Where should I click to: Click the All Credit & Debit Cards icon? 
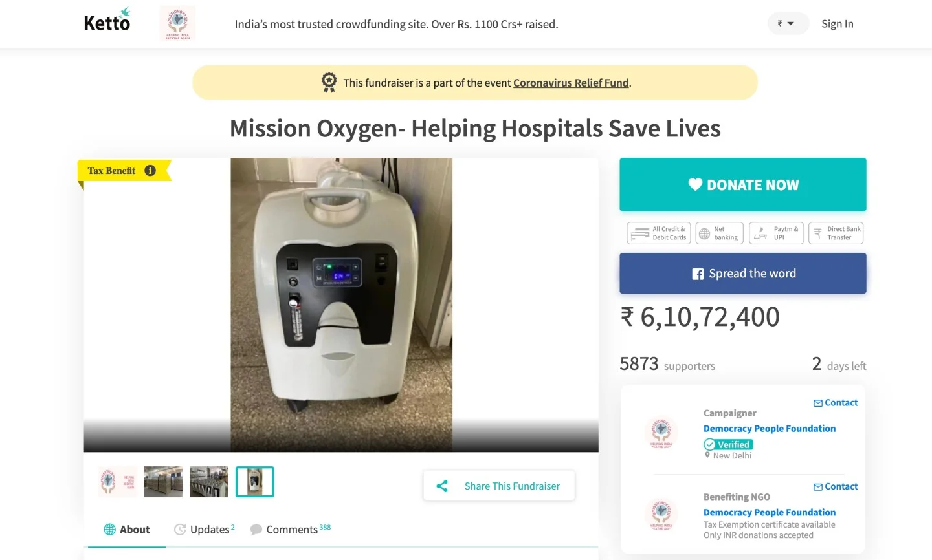click(640, 233)
